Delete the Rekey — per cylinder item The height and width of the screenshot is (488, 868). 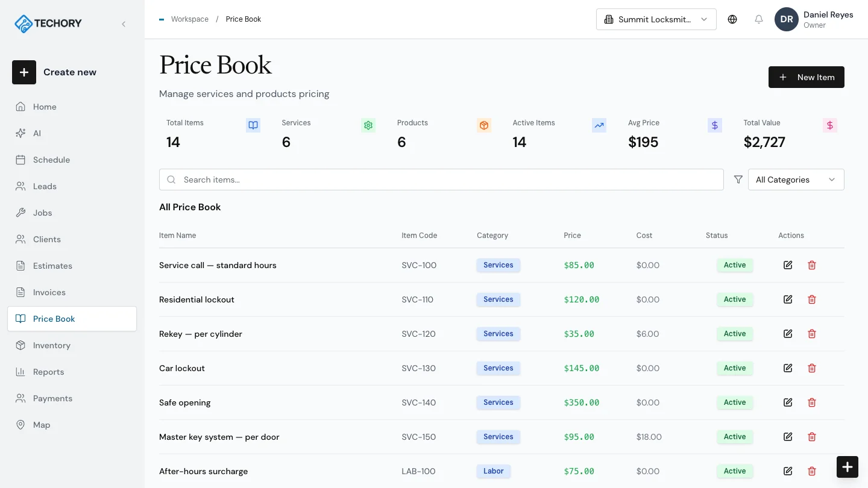(x=812, y=334)
